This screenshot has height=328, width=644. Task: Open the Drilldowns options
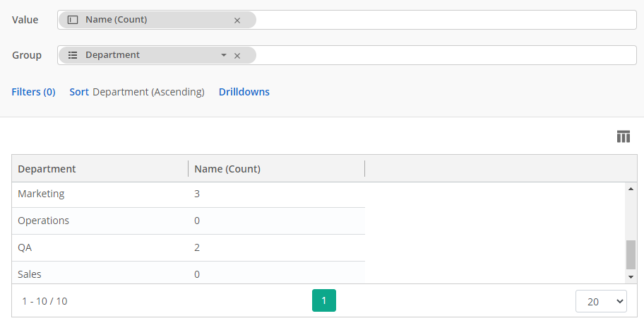coord(244,92)
